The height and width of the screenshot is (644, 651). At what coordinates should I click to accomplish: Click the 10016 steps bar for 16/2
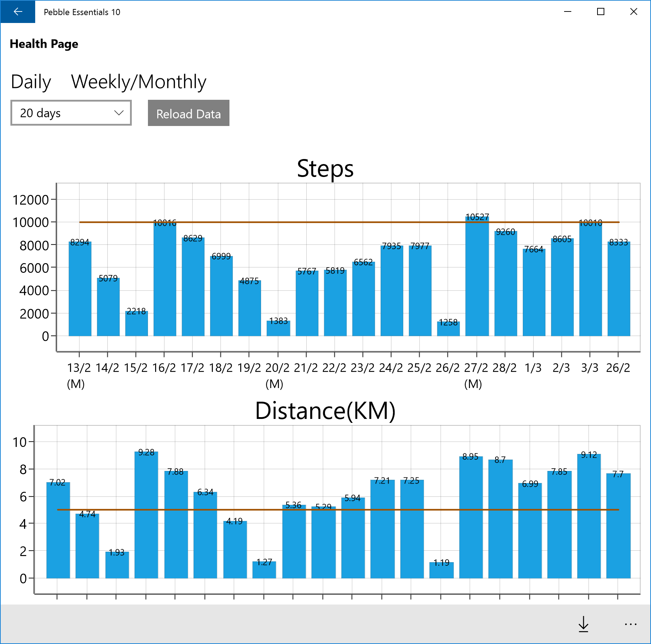[165, 279]
